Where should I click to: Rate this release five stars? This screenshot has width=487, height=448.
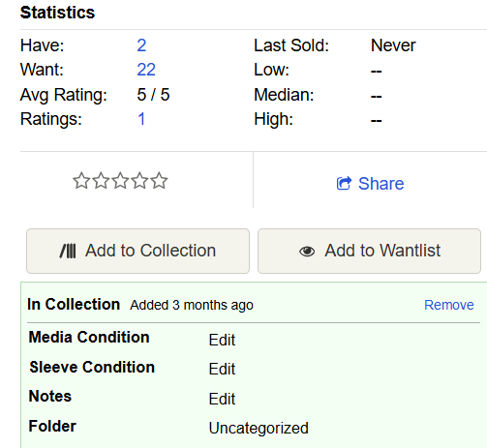click(x=160, y=181)
